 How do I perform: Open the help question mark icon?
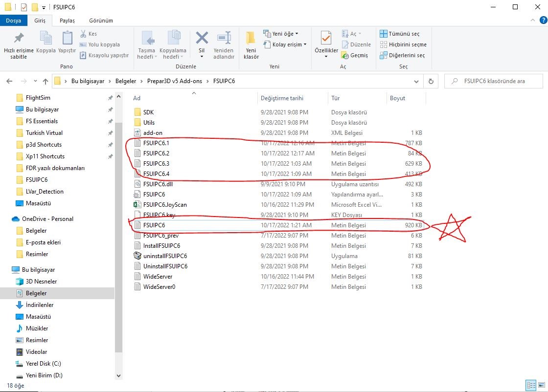coord(544,20)
